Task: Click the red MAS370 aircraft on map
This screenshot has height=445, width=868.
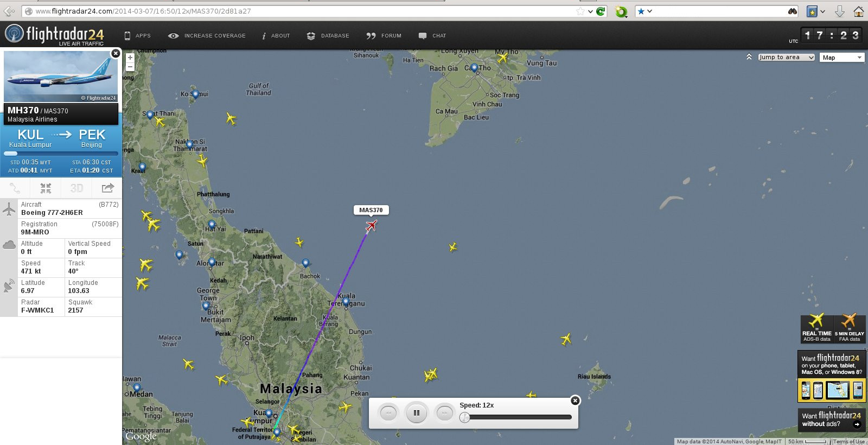Action: coord(371,225)
